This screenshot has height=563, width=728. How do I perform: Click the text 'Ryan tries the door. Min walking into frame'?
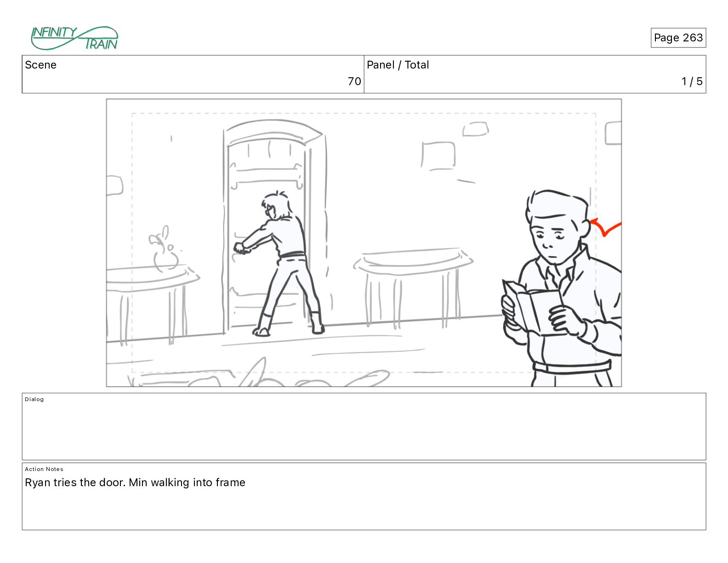(x=135, y=483)
